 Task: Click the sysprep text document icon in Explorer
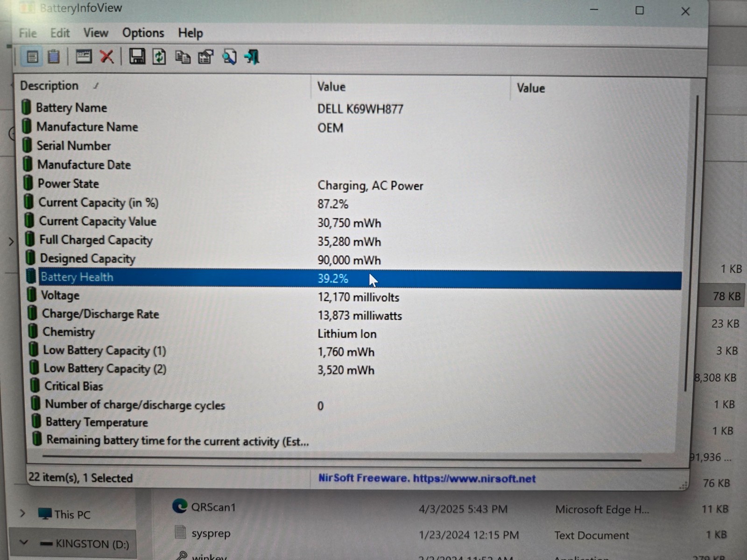(180, 532)
